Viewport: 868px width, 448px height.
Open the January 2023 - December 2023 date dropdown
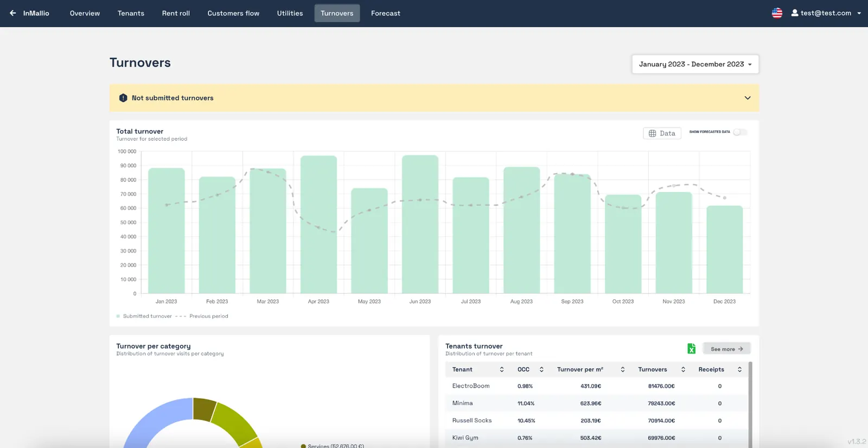pyautogui.click(x=695, y=64)
